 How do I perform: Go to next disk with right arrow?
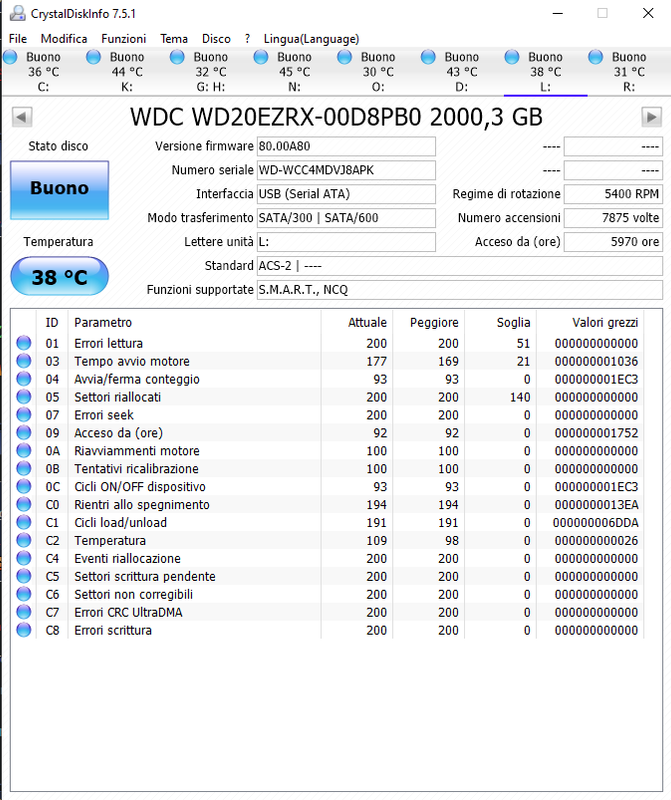pos(652,117)
